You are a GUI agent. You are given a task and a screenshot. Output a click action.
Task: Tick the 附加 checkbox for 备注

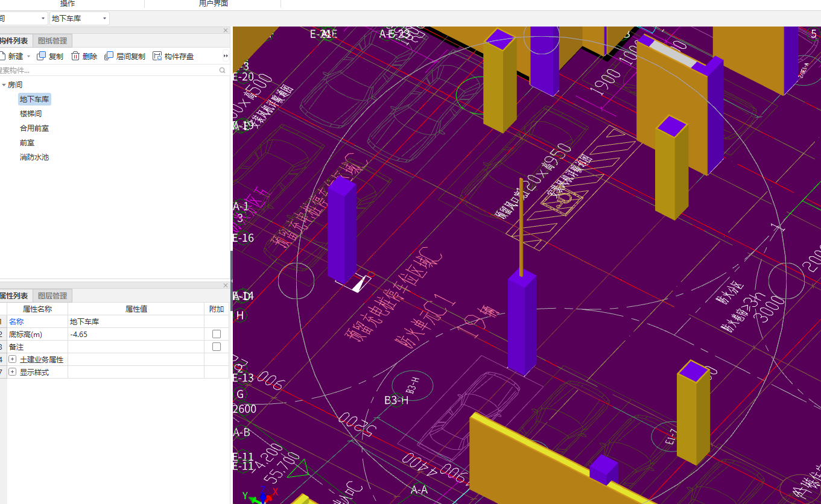tap(217, 347)
